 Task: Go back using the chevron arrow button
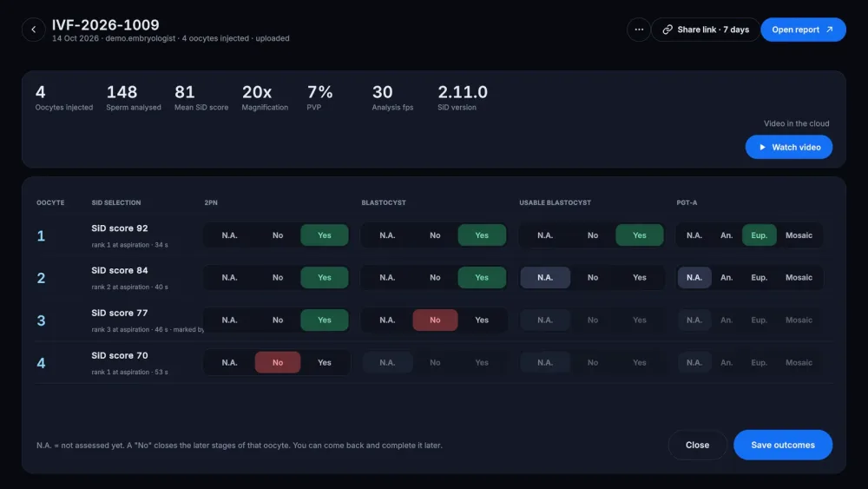[x=33, y=30]
